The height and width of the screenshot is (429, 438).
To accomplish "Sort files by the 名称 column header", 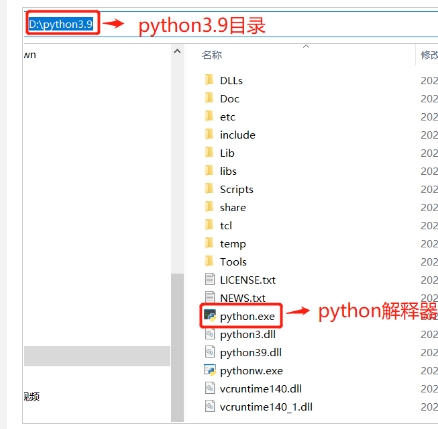I will pos(212,55).
